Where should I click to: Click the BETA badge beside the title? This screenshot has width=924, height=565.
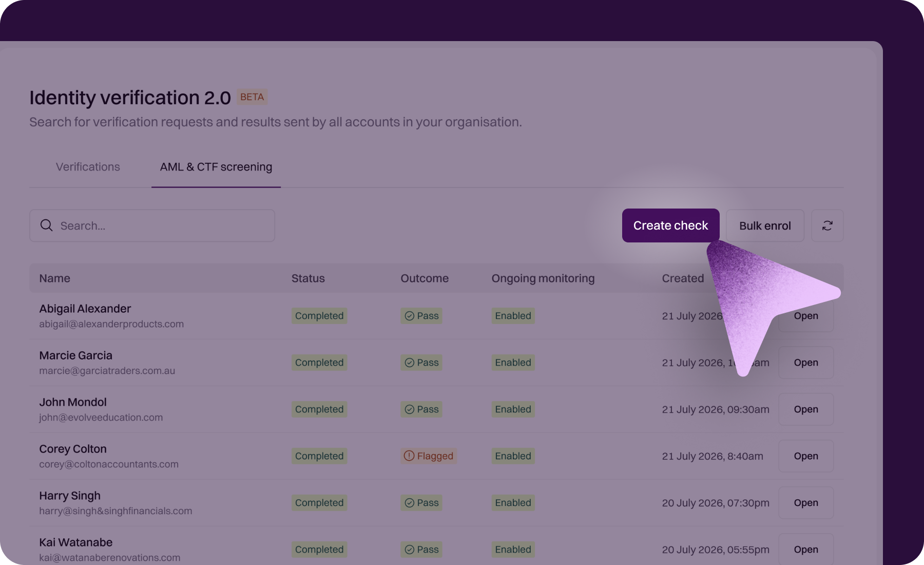[252, 97]
